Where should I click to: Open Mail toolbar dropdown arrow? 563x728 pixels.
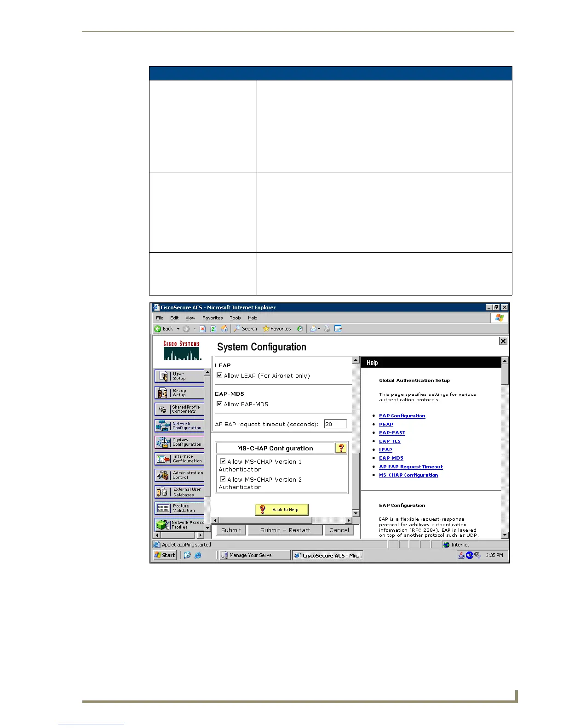tap(319, 329)
